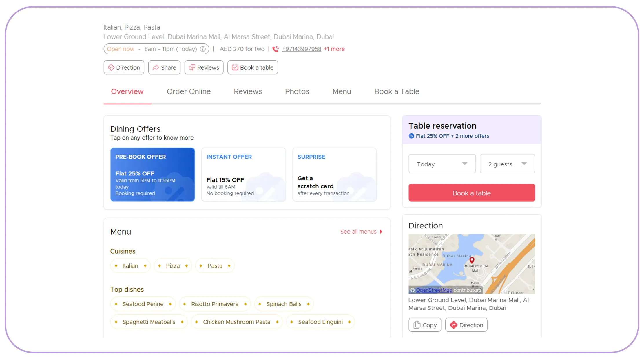Image resolution: width=644 pixels, height=359 pixels.
Task: Click the +1 more phone link
Action: pyautogui.click(x=334, y=49)
